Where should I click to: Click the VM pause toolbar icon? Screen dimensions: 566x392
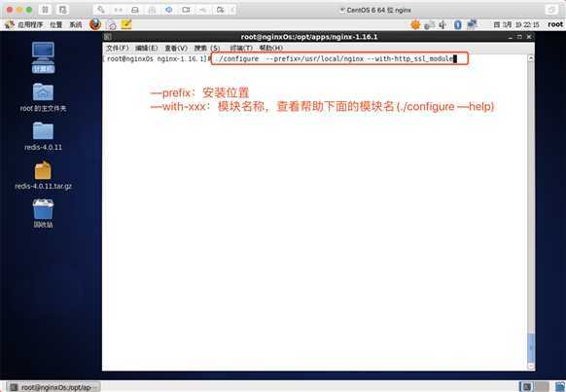pyautogui.click(x=45, y=10)
